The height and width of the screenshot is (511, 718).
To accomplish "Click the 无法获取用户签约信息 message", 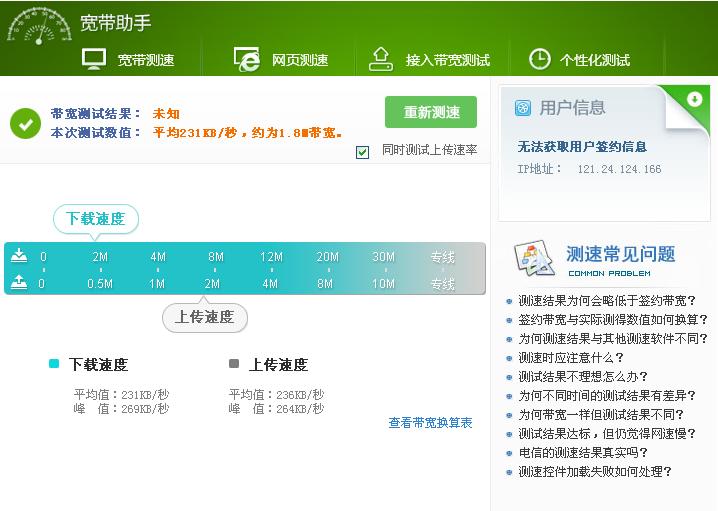I will coord(582,147).
